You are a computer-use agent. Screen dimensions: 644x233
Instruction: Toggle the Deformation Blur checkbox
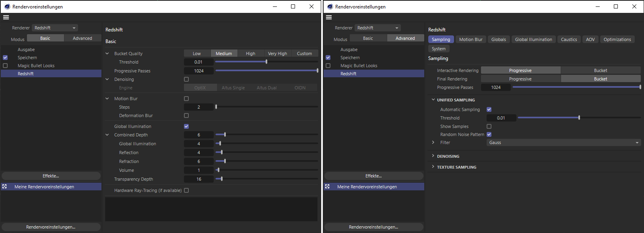click(x=186, y=115)
